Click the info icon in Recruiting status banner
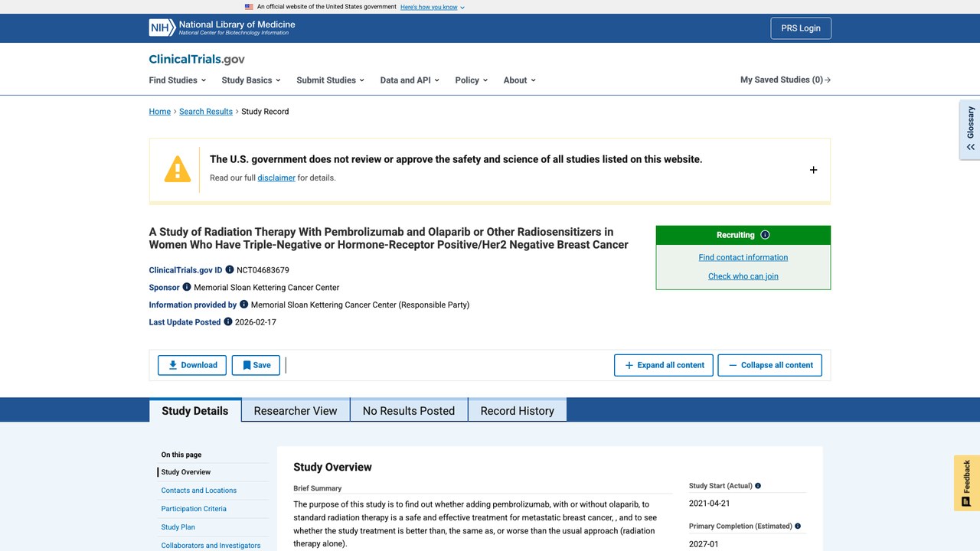Screen dimensions: 980x551 (765, 235)
